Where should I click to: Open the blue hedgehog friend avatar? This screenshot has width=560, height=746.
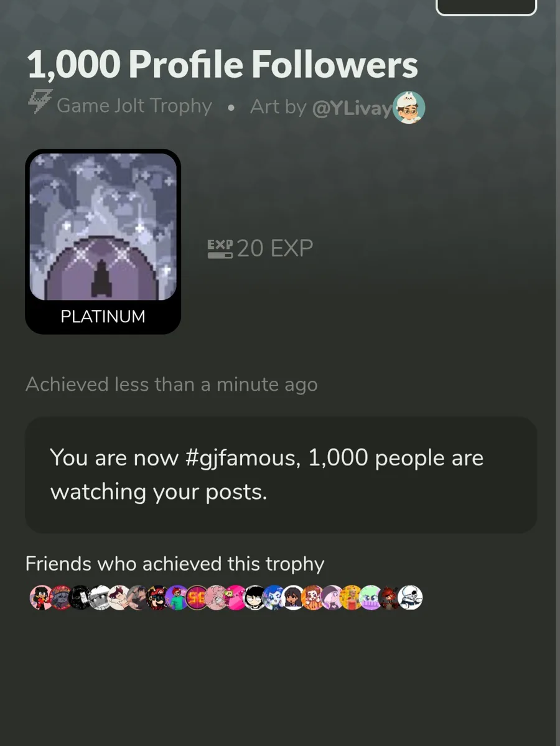[274, 597]
